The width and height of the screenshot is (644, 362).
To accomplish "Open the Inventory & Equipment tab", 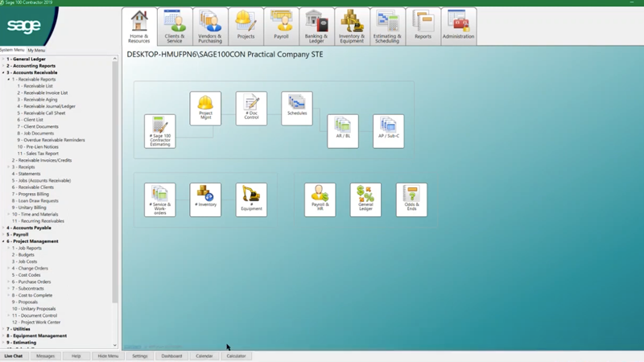I will pos(352,27).
